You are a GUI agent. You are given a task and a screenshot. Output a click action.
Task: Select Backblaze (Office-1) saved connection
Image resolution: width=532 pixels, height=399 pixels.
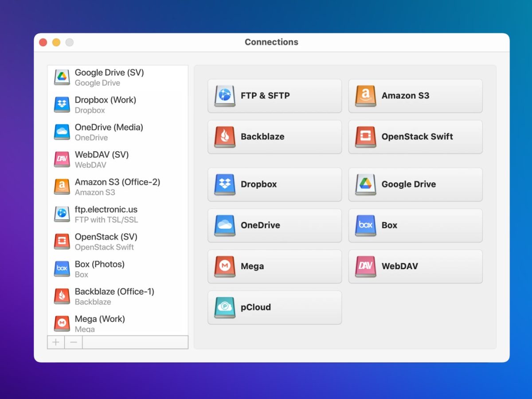pyautogui.click(x=114, y=296)
